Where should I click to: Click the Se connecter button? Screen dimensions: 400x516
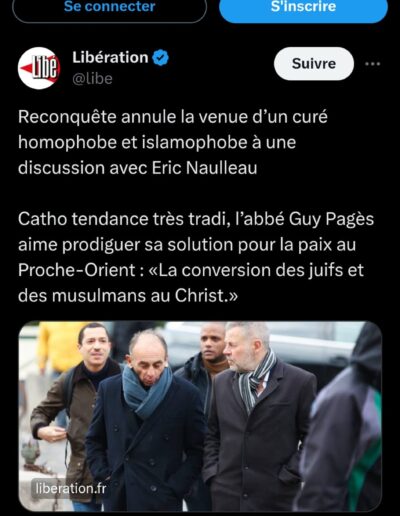[109, 7]
